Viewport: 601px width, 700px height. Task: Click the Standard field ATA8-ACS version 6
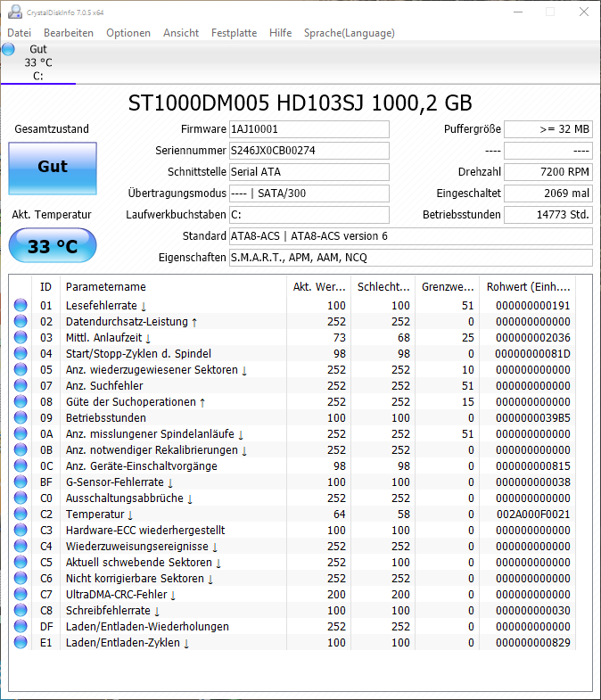pyautogui.click(x=411, y=236)
